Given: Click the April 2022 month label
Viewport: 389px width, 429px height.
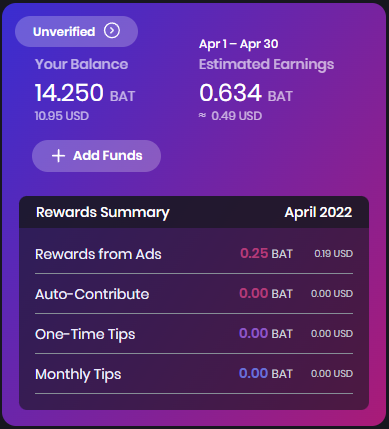Looking at the screenshot, I should pyautogui.click(x=318, y=212).
